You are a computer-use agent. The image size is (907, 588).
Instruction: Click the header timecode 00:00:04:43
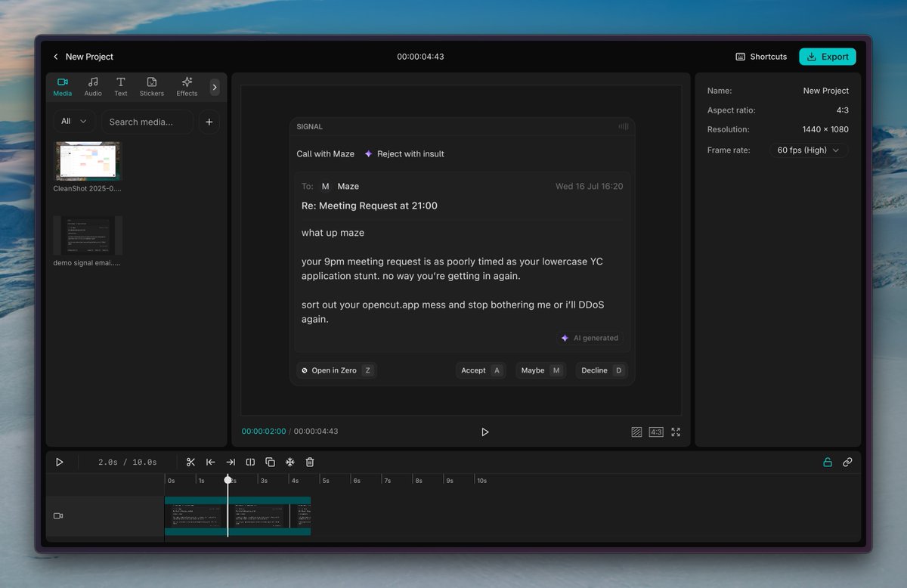[420, 57]
